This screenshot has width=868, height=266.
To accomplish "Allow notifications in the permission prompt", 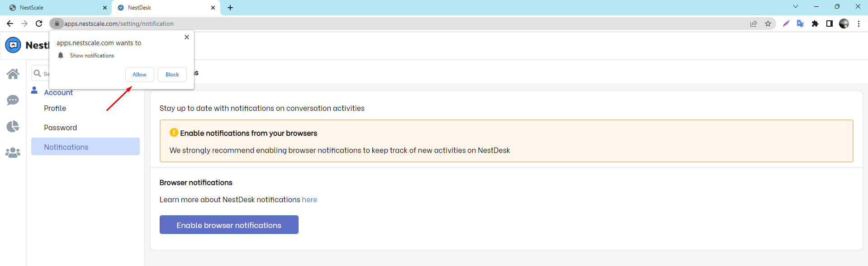I will coord(139,74).
